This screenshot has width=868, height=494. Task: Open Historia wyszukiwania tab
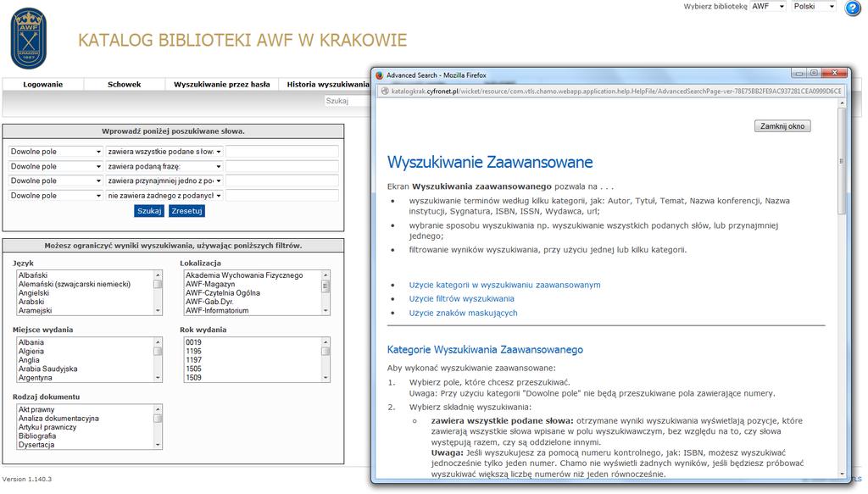pyautogui.click(x=327, y=85)
